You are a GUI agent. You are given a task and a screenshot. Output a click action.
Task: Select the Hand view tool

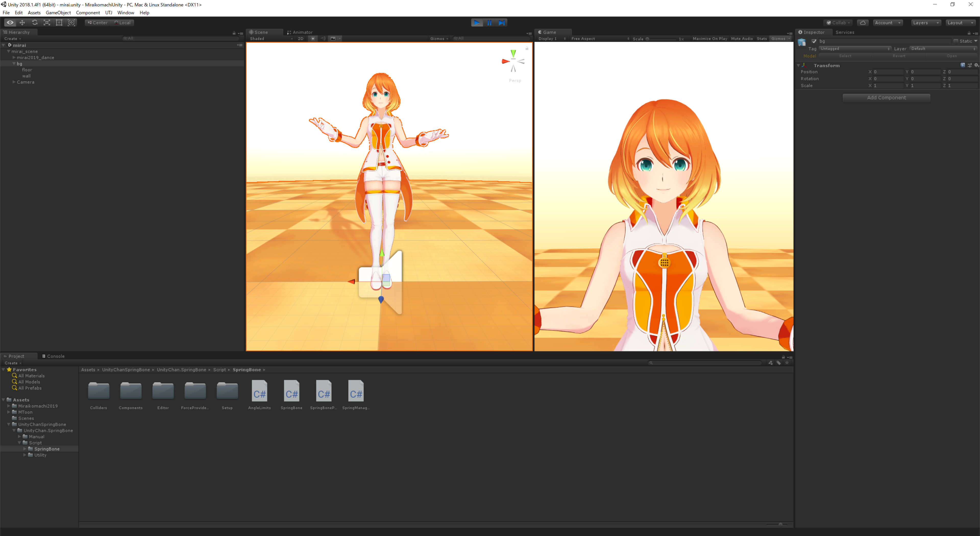point(10,22)
